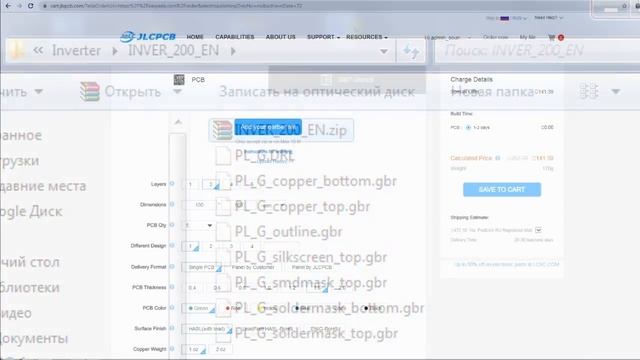Collapse section with up chevron above form
Image resolution: width=640 pixels, height=360 pixels.
(x=178, y=122)
